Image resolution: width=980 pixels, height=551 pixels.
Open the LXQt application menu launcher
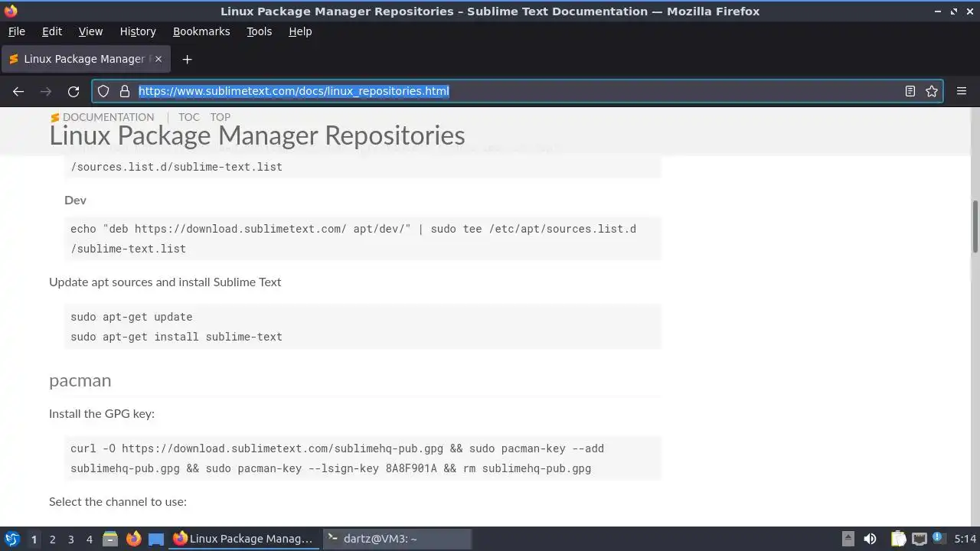point(11,539)
